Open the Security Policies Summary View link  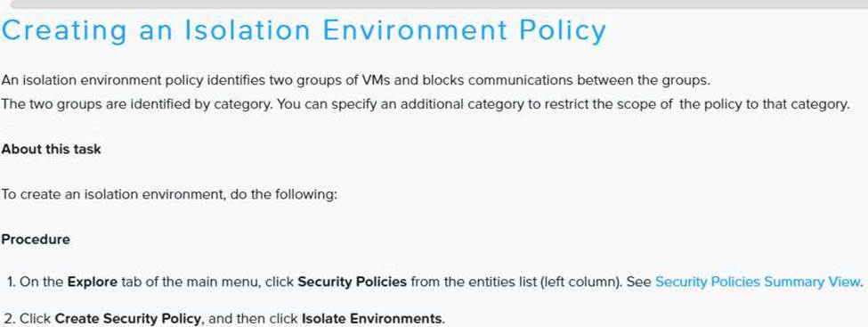[758, 282]
